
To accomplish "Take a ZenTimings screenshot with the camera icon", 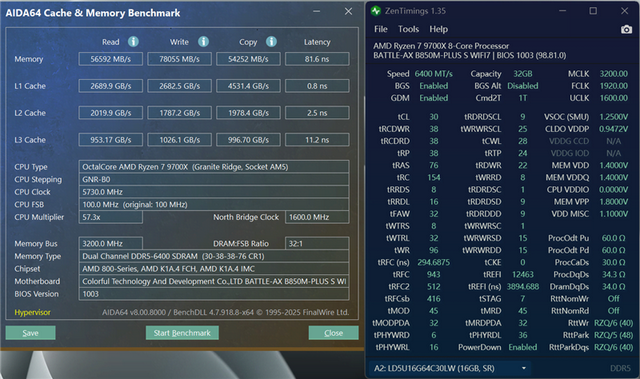I will [626, 29].
